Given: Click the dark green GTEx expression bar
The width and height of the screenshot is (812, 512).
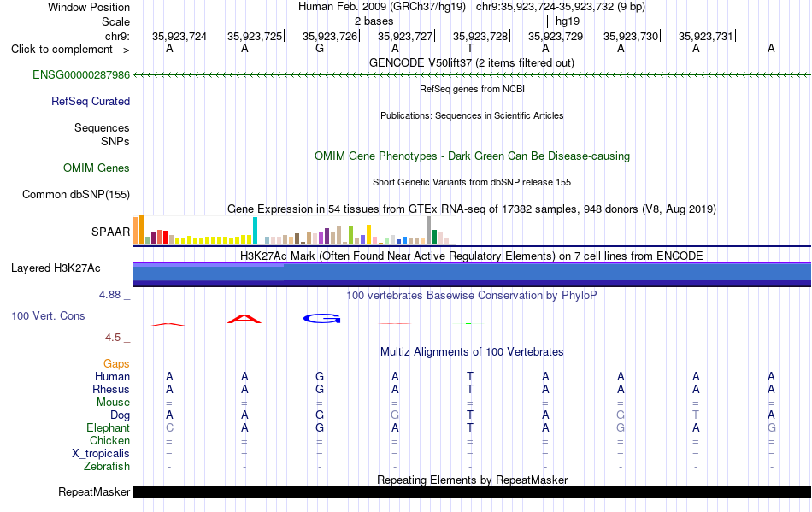Looking at the screenshot, I should (434, 237).
